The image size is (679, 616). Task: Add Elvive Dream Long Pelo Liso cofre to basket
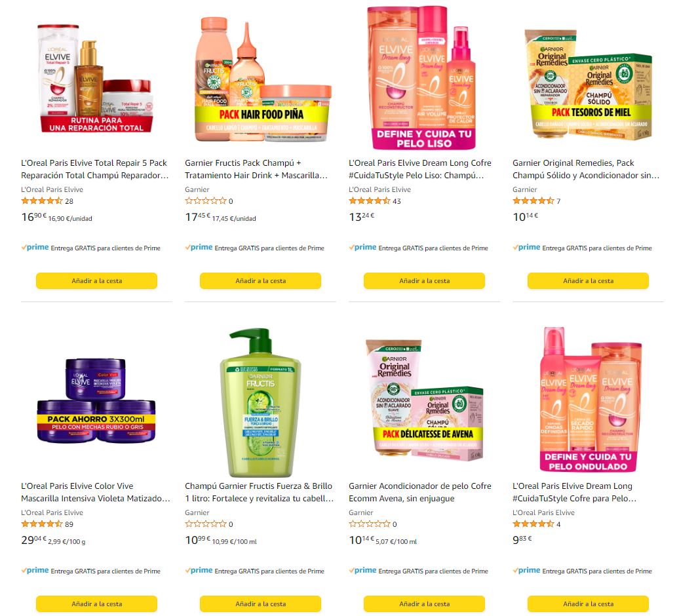click(425, 281)
